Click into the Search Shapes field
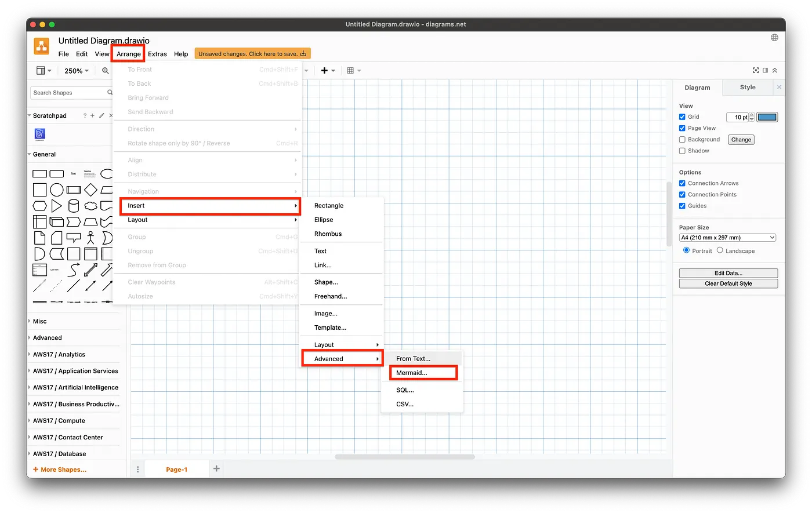812x513 pixels. click(x=68, y=93)
